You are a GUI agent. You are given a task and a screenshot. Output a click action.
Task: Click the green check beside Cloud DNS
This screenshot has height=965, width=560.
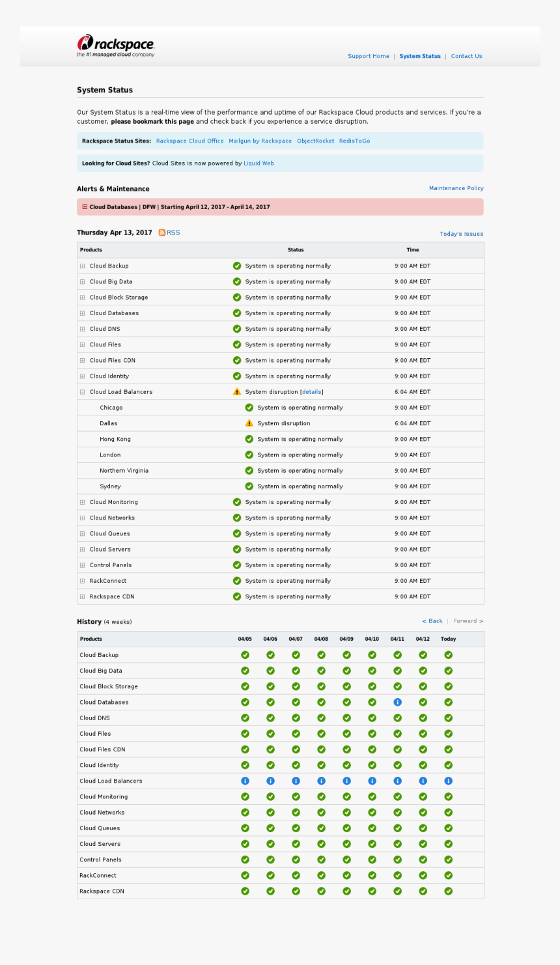[x=236, y=329]
